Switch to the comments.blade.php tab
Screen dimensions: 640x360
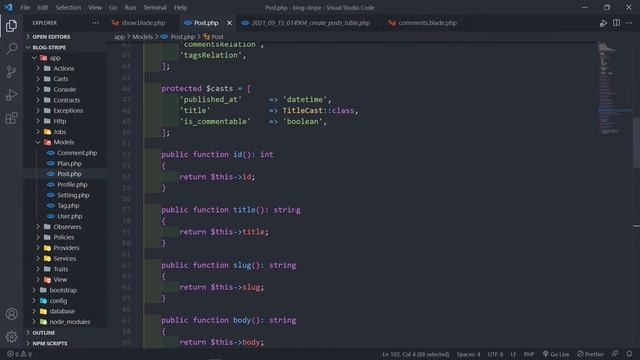(x=422, y=23)
